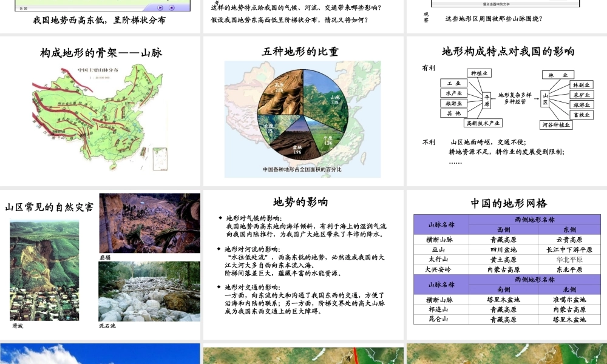Click the 西侧 column header

coord(503,229)
